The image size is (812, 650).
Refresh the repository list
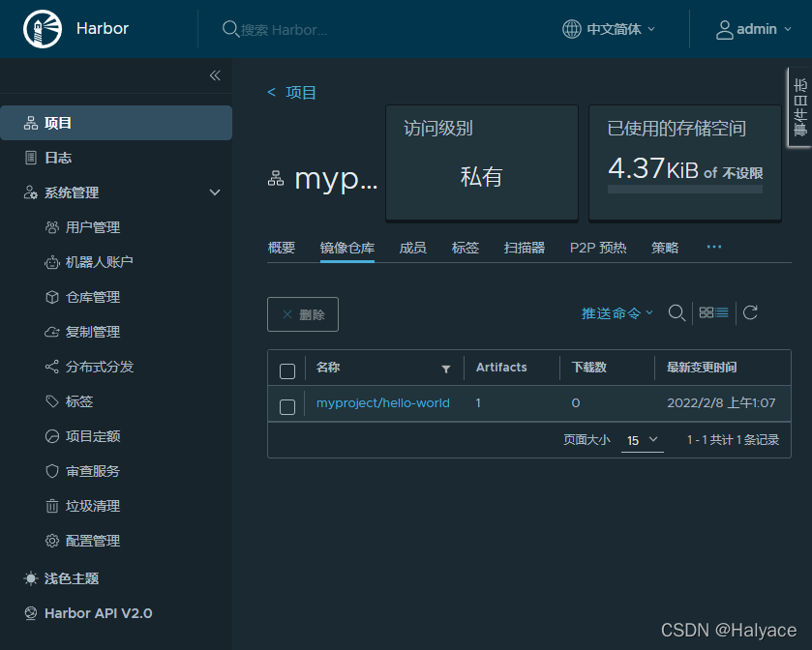pyautogui.click(x=750, y=312)
